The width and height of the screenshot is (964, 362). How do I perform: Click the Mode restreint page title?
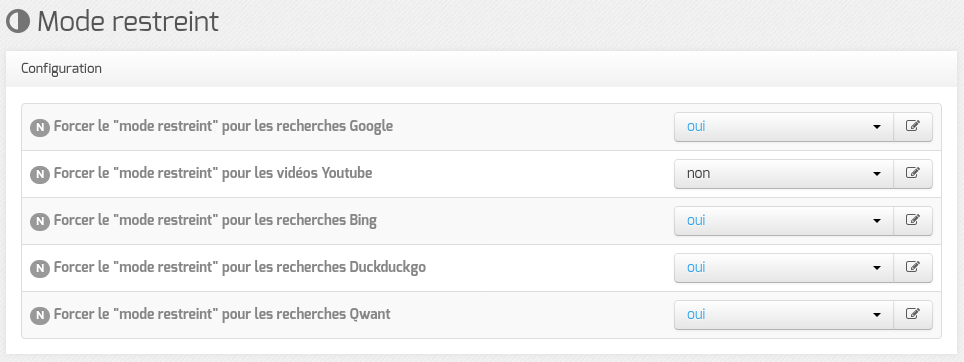[x=128, y=22]
